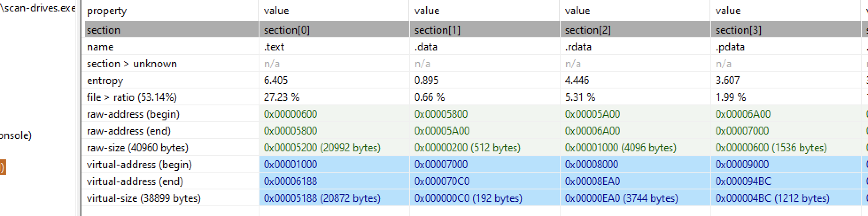Select virtual size 0x000004BC (1212 bytes)
This screenshot has width=868, height=216.
tap(772, 198)
